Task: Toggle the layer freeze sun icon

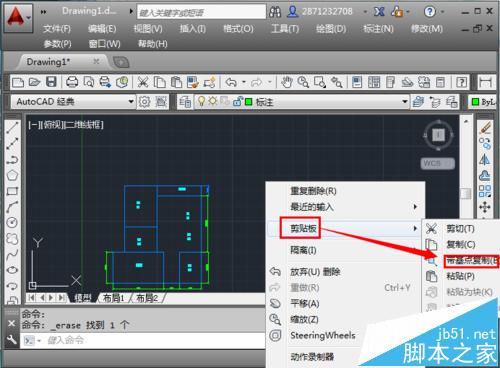Action: tap(213, 101)
